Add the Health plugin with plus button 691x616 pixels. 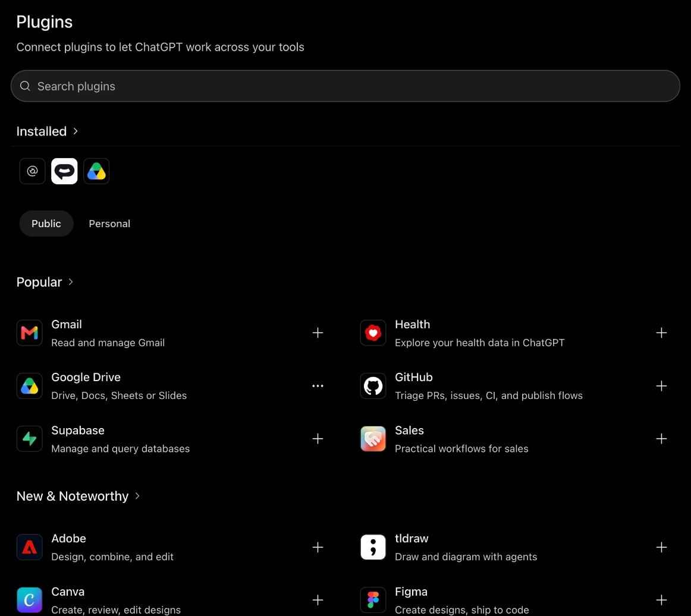pyautogui.click(x=661, y=332)
